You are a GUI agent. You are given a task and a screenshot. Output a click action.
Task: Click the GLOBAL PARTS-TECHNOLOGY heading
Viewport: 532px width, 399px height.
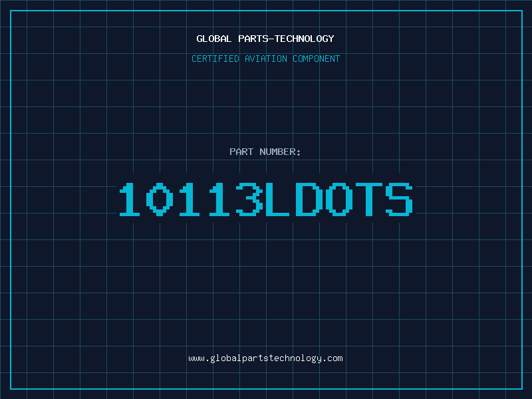tap(265, 39)
